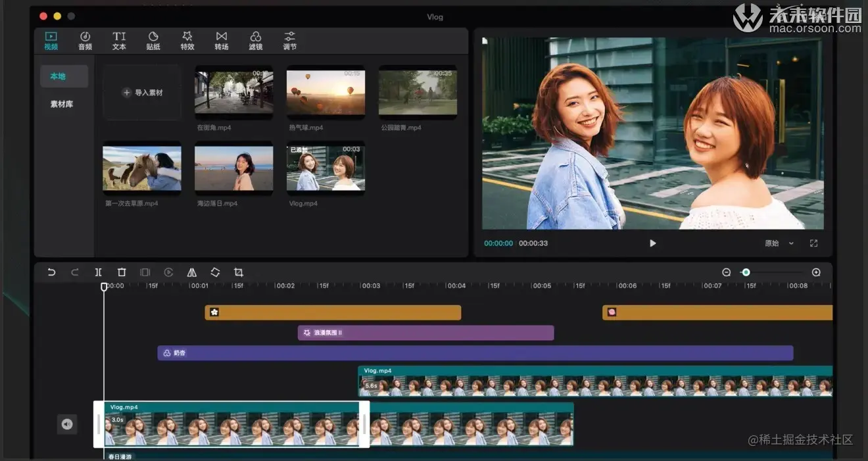
Task: Select the 公园踏青.mp4 clip thumbnail
Action: tap(418, 93)
